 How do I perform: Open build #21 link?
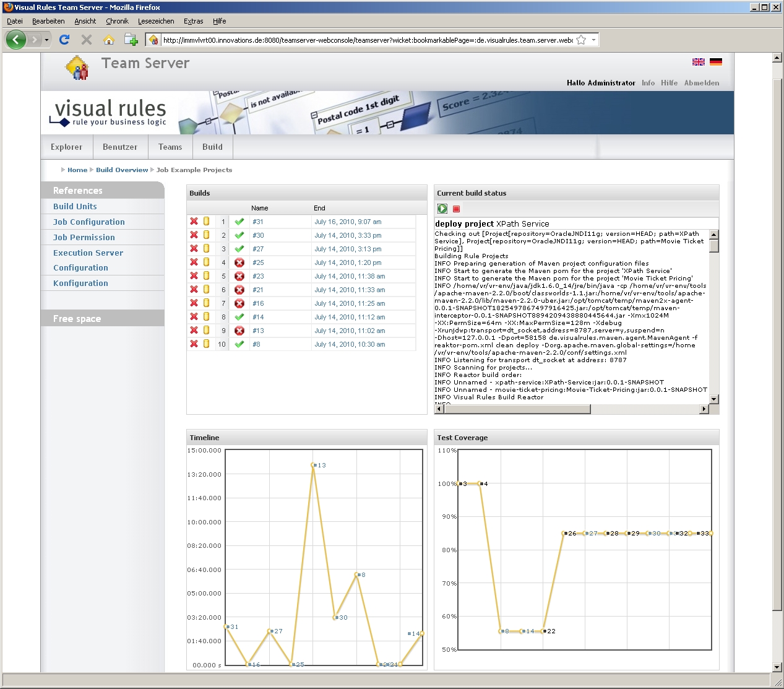pyautogui.click(x=258, y=290)
